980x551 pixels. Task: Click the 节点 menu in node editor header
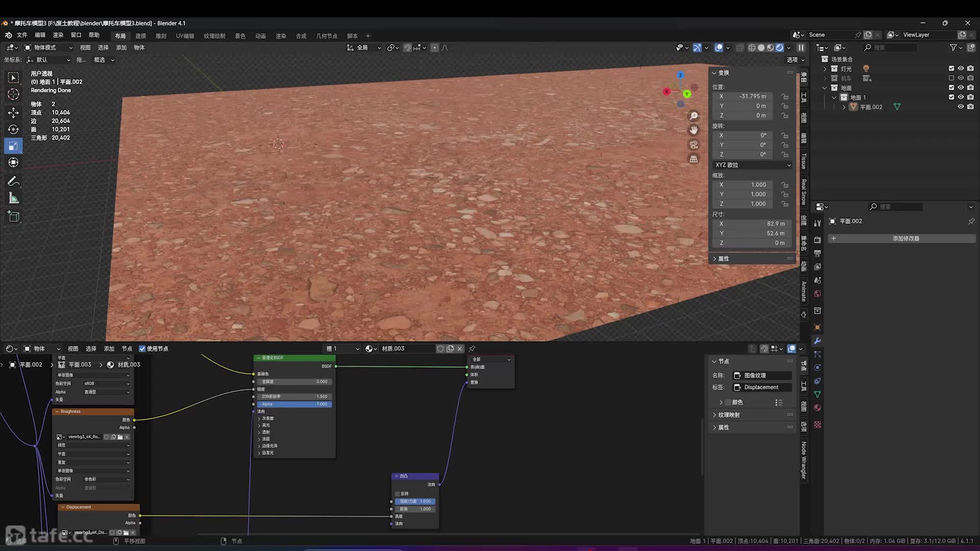(x=127, y=349)
